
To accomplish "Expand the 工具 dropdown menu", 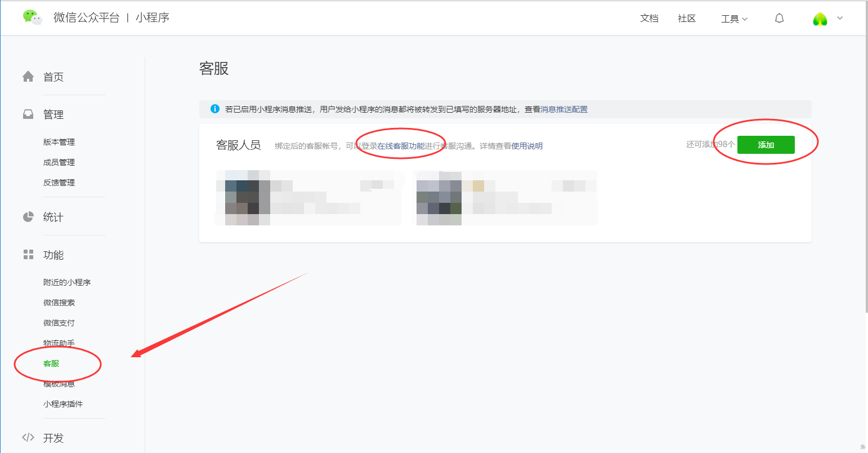I will click(734, 19).
